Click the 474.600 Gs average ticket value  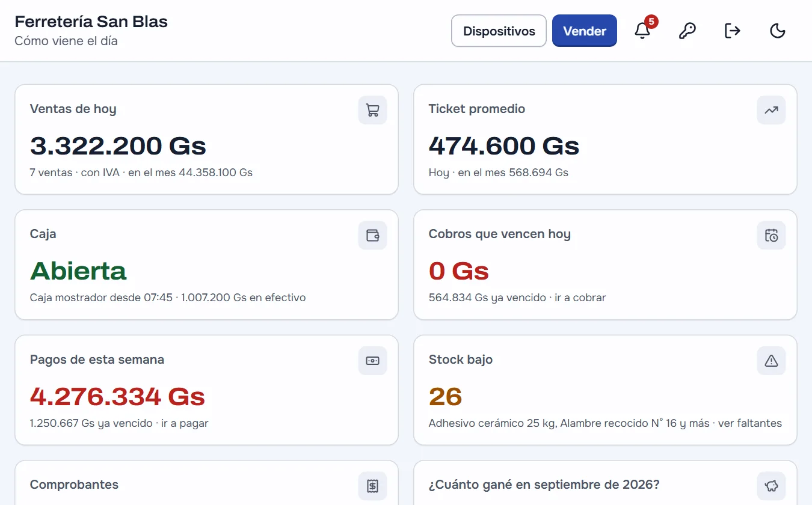point(504,146)
